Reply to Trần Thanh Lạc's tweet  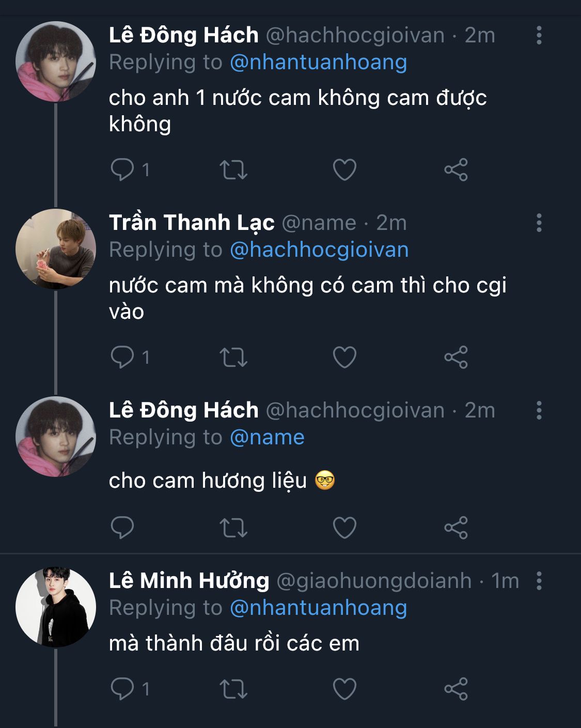tap(122, 357)
